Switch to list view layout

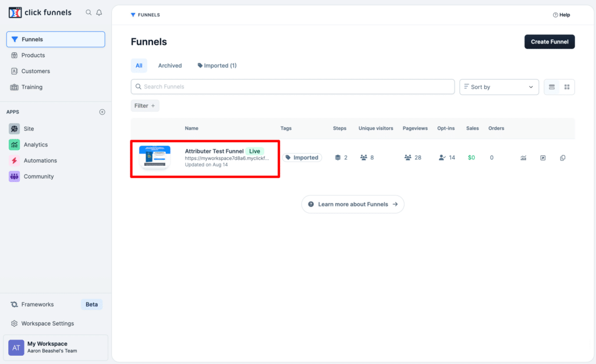click(552, 87)
